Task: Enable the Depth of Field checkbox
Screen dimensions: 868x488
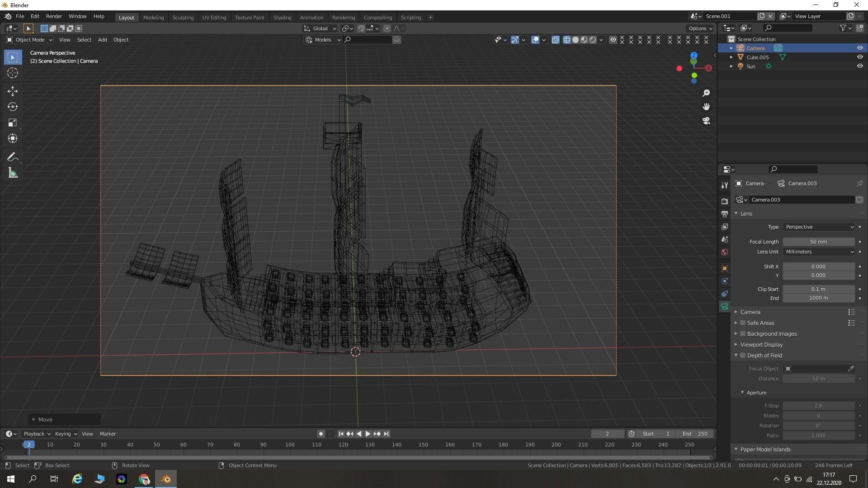Action: (743, 355)
